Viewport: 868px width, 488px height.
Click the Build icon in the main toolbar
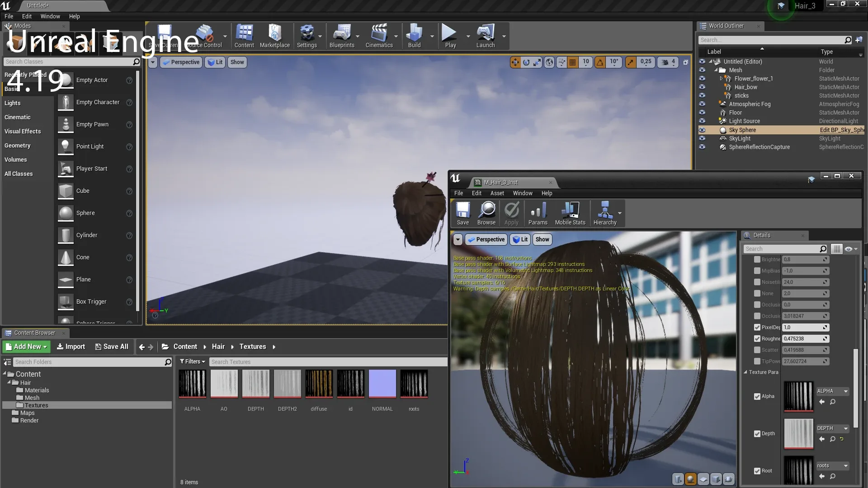tap(414, 36)
